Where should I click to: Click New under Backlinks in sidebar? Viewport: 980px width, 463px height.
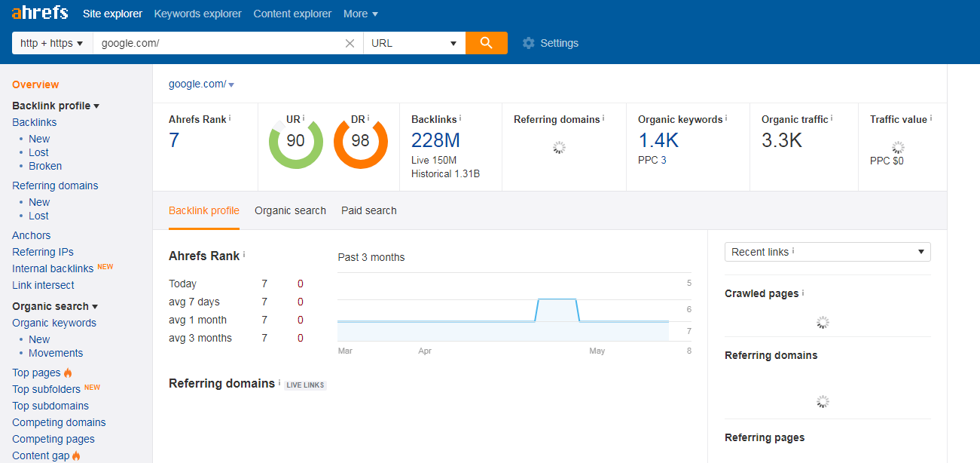(39, 139)
